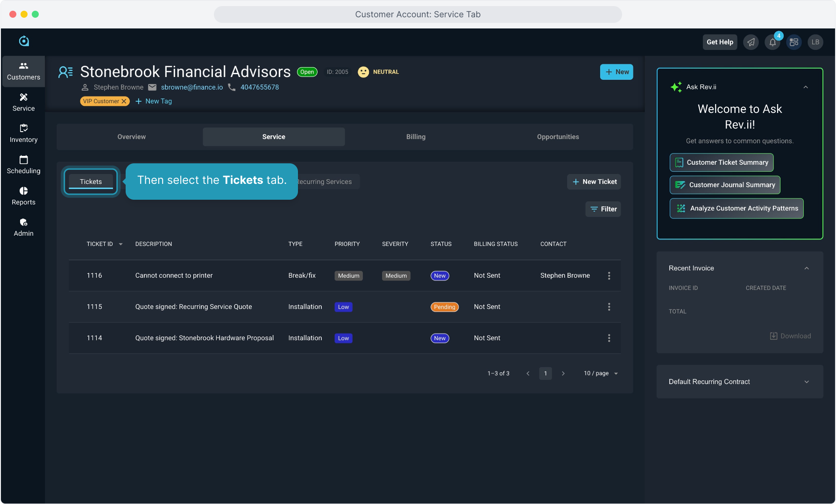Open the LB user avatar menu
The image size is (836, 504).
tap(815, 42)
